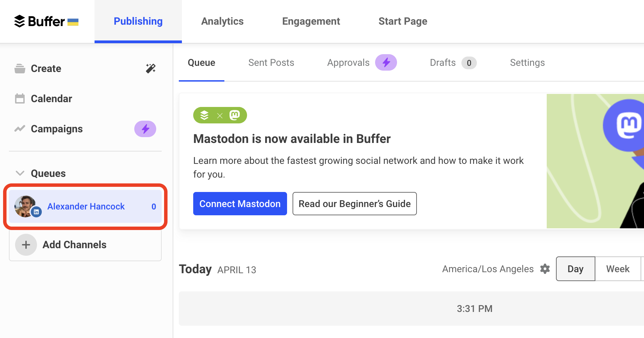Click America/Los Angeles timezone text
Viewport: 644px width, 338px height.
(488, 269)
